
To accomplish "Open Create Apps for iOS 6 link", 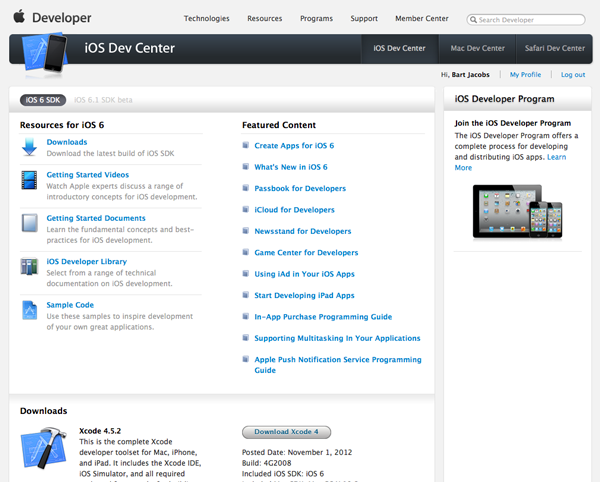I will coord(294,145).
